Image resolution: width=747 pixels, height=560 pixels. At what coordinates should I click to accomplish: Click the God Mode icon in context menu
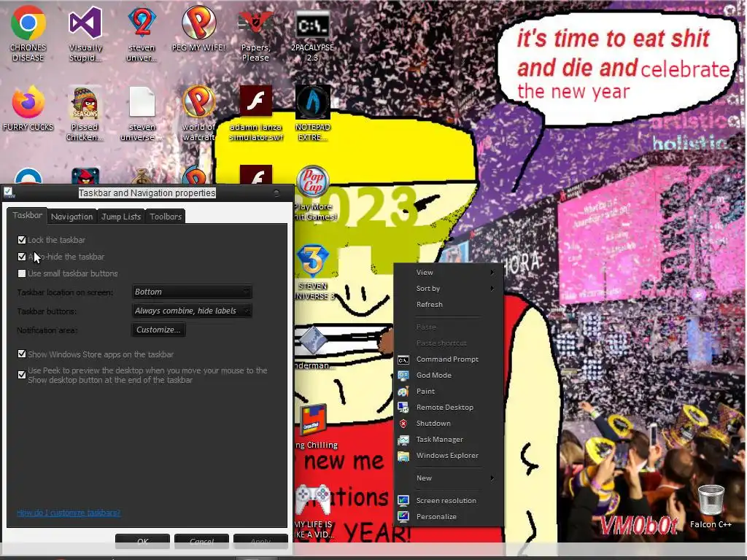pos(403,376)
